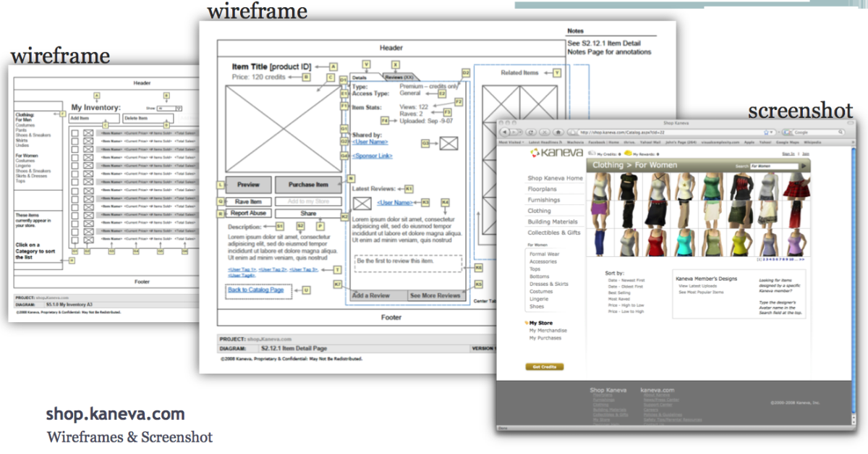
Task: Open the Floorplans category
Action: [x=542, y=189]
